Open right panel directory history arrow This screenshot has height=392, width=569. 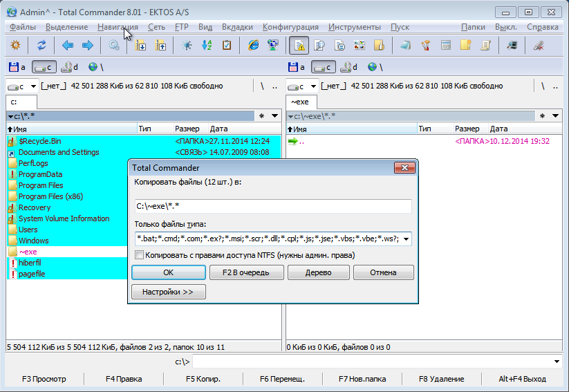(x=555, y=116)
